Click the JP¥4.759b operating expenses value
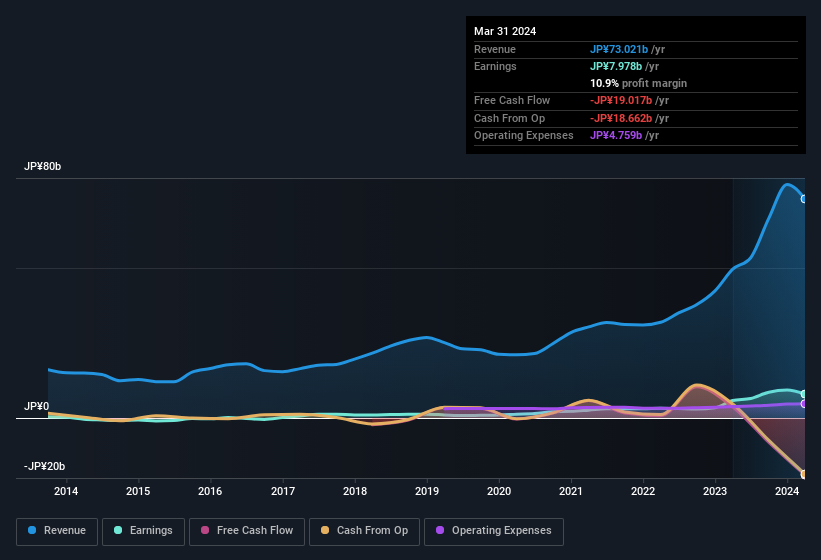This screenshot has width=821, height=560. coord(616,136)
